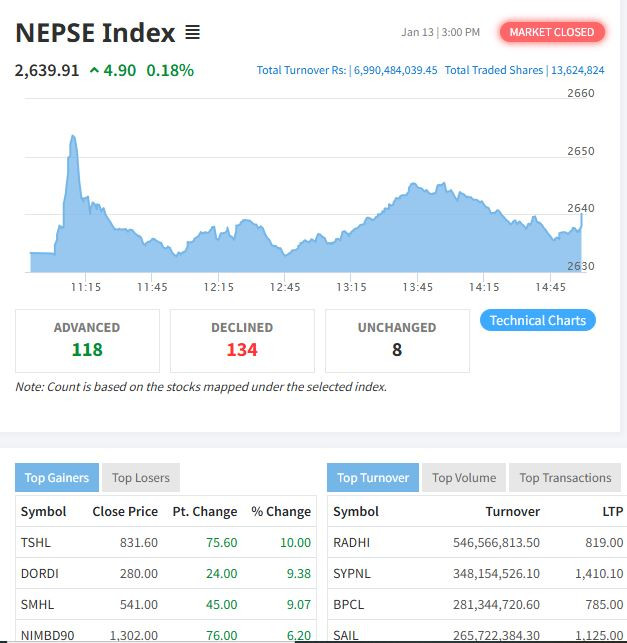
Task: Show the Top Transactions tab
Action: click(x=565, y=478)
